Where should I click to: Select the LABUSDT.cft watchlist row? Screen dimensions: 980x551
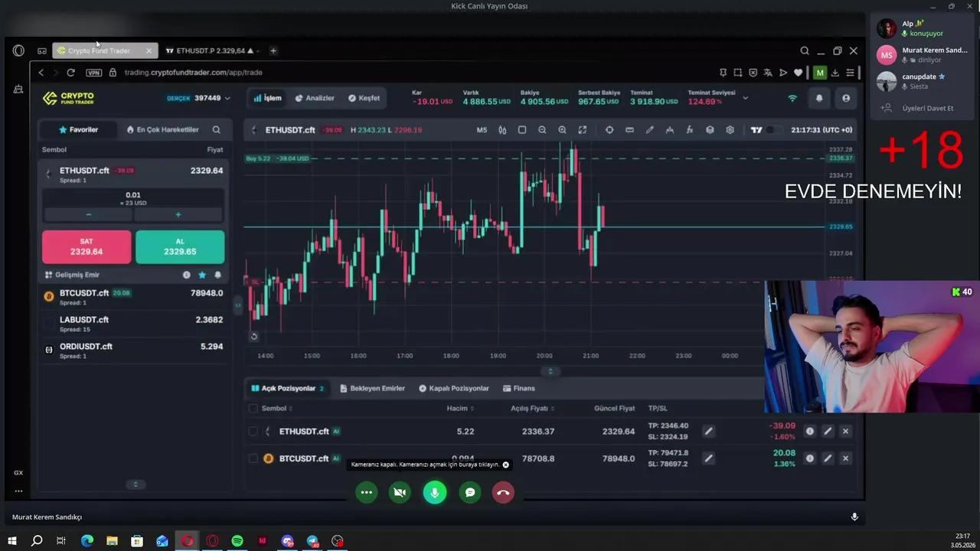coord(133,324)
